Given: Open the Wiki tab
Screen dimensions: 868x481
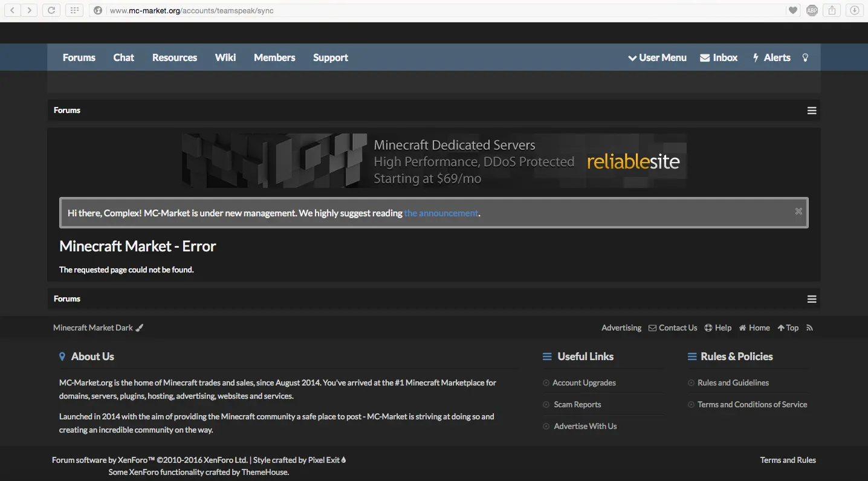Looking at the screenshot, I should 225,57.
